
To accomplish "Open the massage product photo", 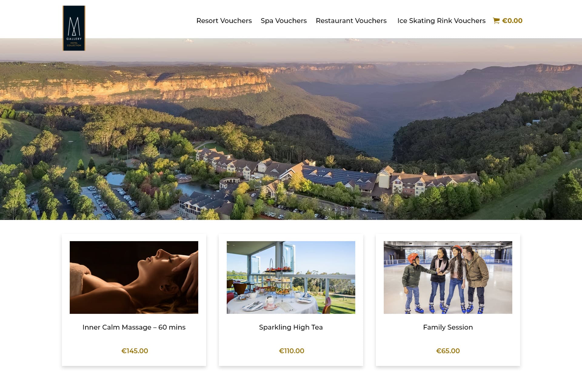I will coord(134,277).
